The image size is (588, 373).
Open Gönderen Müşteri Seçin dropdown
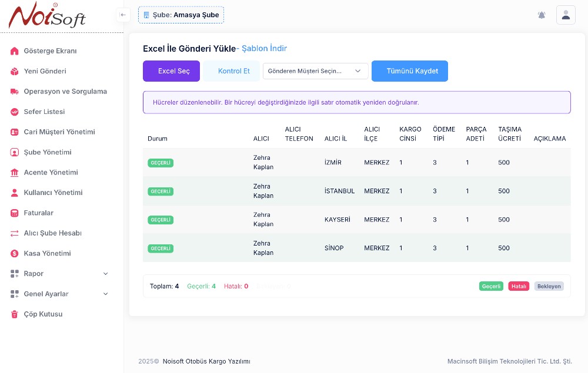(x=315, y=71)
